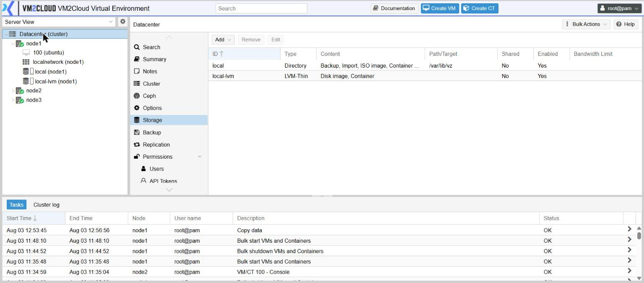Click the Edit storage button
644x283 pixels.
[x=275, y=39]
